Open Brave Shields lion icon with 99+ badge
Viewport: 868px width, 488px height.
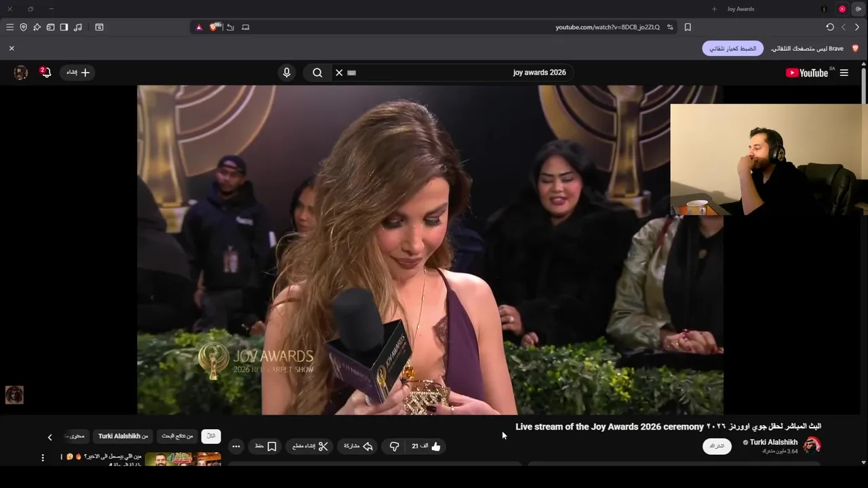point(216,27)
